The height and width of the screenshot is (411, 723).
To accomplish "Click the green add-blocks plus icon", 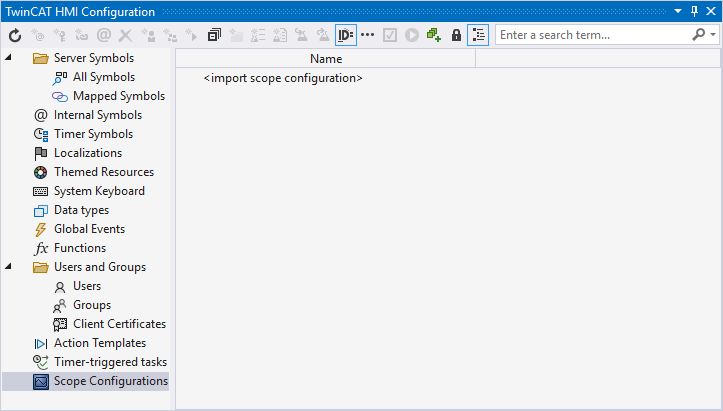I will tap(434, 35).
